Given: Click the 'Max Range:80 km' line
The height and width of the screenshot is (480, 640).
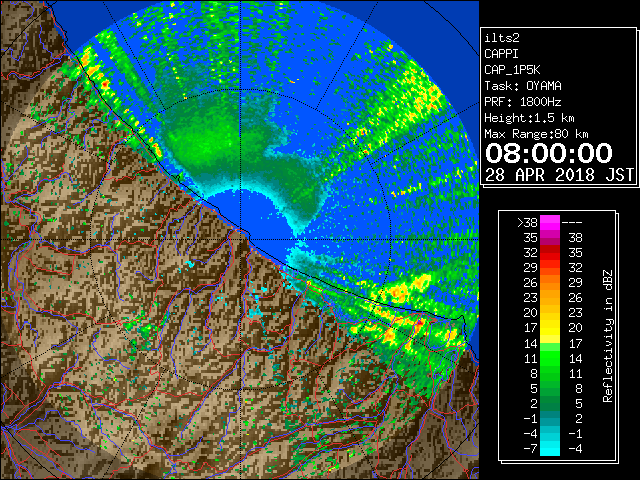Looking at the screenshot, I should [x=536, y=134].
